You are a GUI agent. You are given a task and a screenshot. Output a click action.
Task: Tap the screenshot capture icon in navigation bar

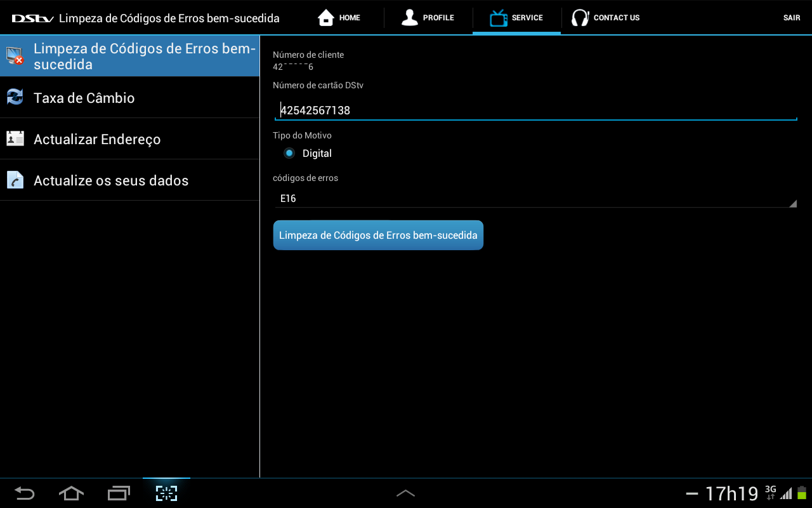click(x=166, y=493)
